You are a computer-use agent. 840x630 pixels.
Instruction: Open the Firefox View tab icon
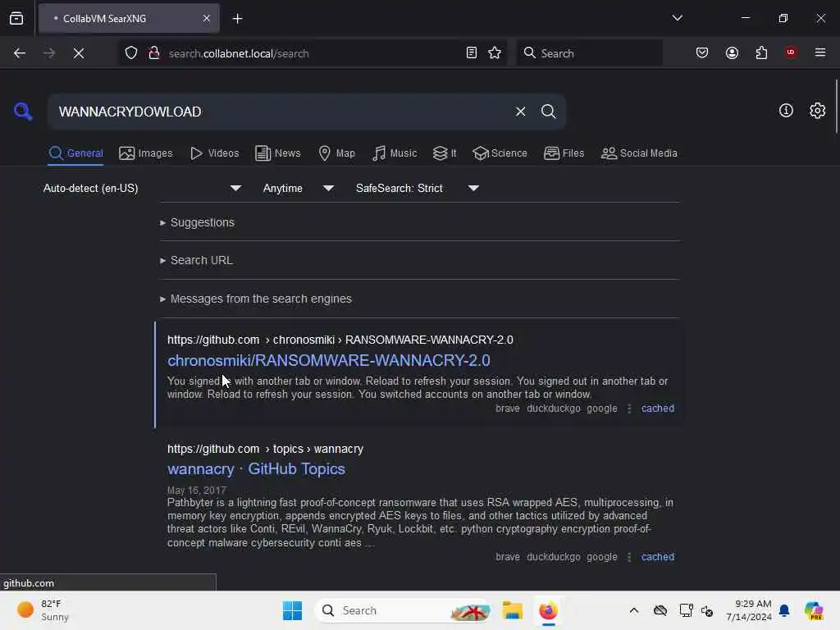[x=16, y=19]
